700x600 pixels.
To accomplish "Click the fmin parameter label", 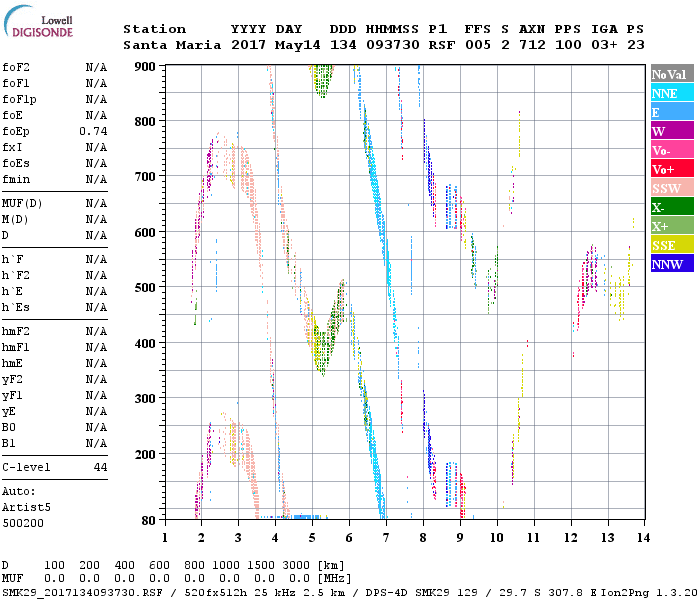I will tap(16, 180).
